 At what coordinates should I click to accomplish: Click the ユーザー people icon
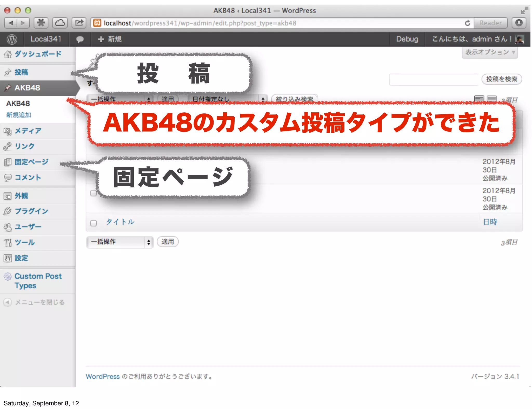[x=8, y=227]
